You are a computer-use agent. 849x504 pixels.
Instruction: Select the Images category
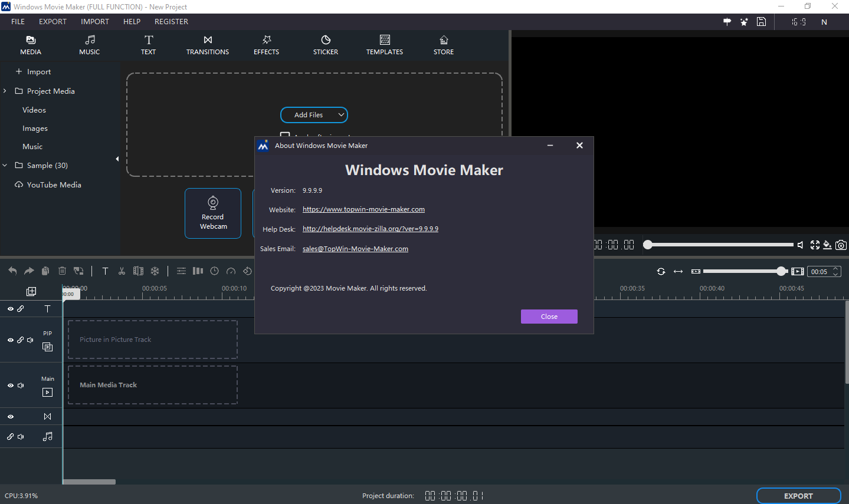tap(35, 129)
